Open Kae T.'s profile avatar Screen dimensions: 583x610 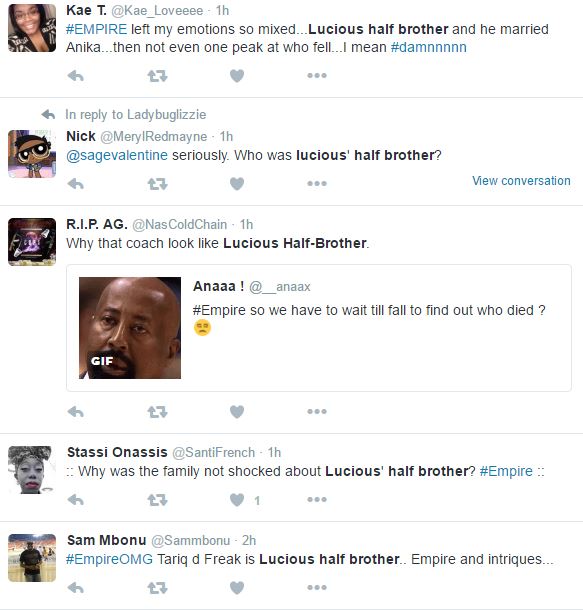(32, 28)
